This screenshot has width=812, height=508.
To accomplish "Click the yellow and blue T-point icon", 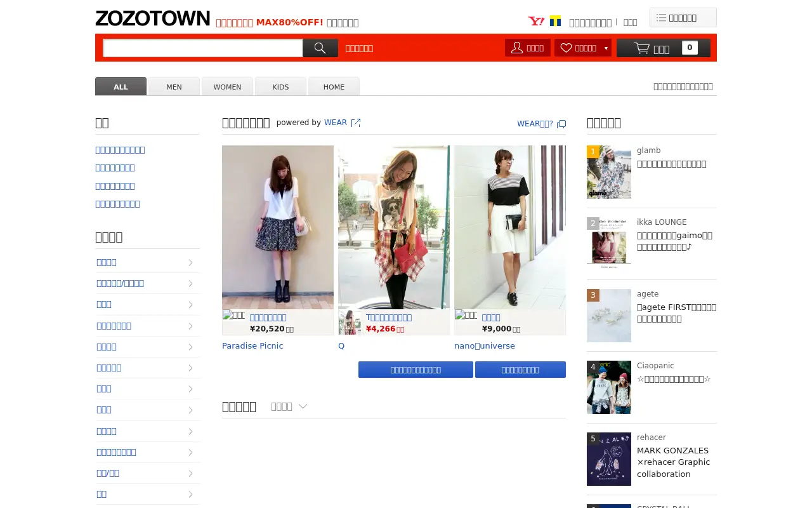I will (555, 21).
